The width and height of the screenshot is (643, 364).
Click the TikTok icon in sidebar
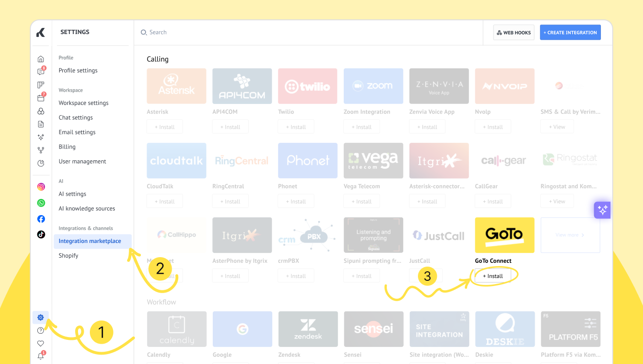(41, 234)
